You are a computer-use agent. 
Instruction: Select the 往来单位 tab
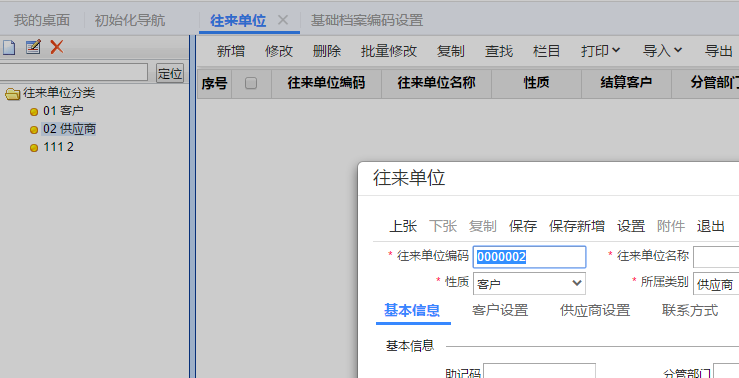238,20
